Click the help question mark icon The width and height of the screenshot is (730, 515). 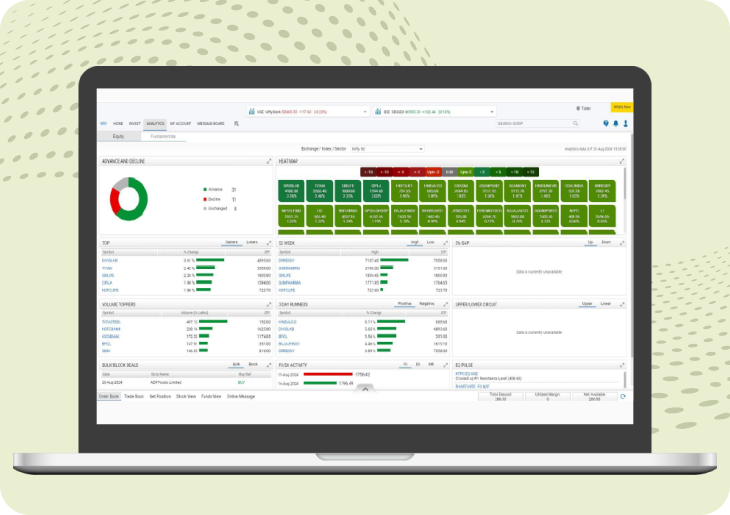click(606, 124)
